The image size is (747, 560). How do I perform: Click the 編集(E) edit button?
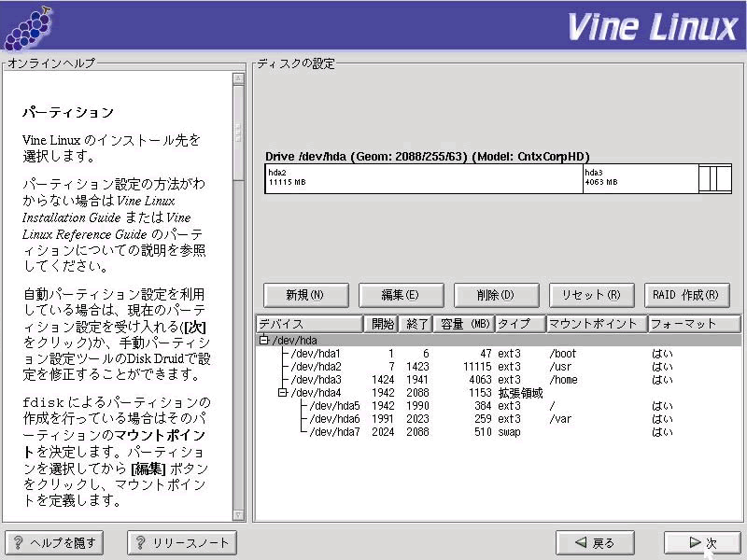click(x=402, y=295)
